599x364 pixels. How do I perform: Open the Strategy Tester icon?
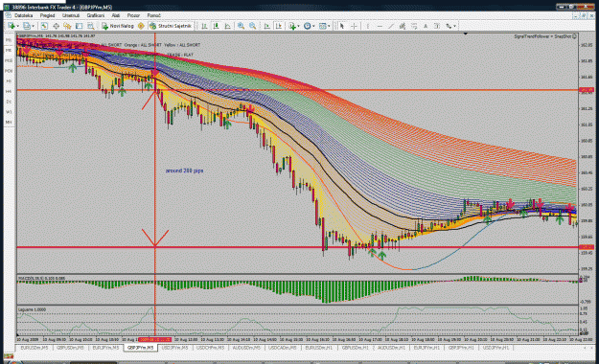pyautogui.click(x=90, y=26)
